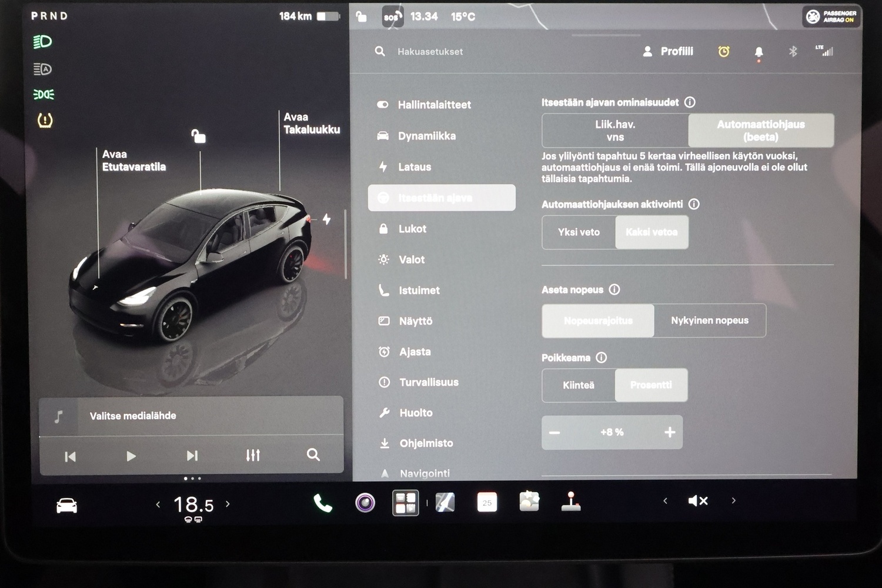The image size is (882, 588).
Task: Tap the charge port lightning icon
Action: pos(326,219)
